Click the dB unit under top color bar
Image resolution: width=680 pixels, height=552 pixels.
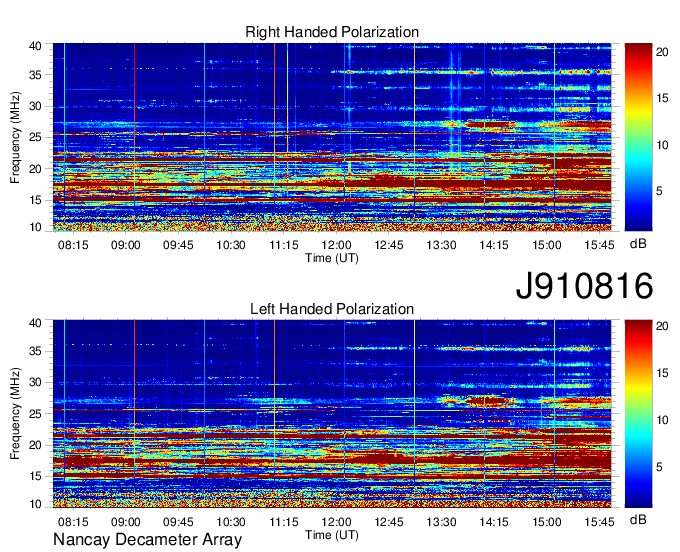pyautogui.click(x=638, y=244)
